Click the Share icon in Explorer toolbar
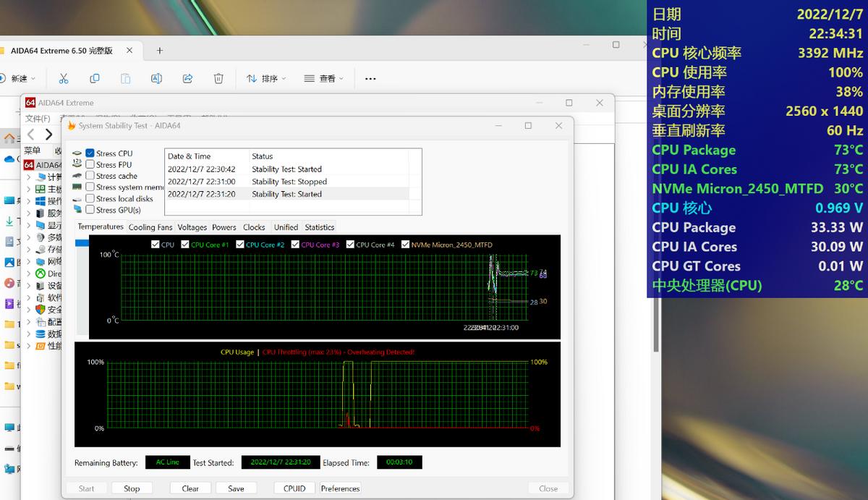This screenshot has height=500, width=868. 187,78
